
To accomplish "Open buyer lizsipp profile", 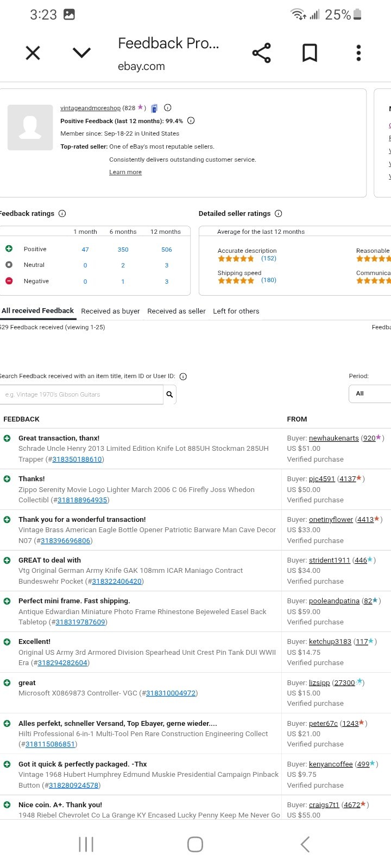I will (319, 682).
